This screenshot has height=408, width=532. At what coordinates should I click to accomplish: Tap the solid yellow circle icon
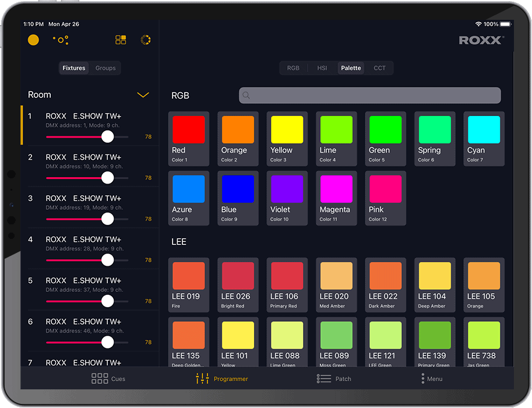tap(33, 40)
